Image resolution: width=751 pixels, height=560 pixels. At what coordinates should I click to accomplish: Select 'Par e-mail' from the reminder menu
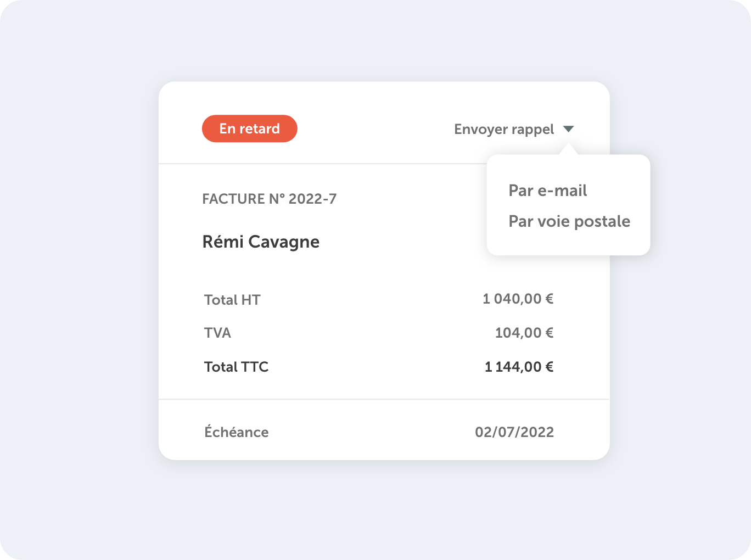coord(547,191)
